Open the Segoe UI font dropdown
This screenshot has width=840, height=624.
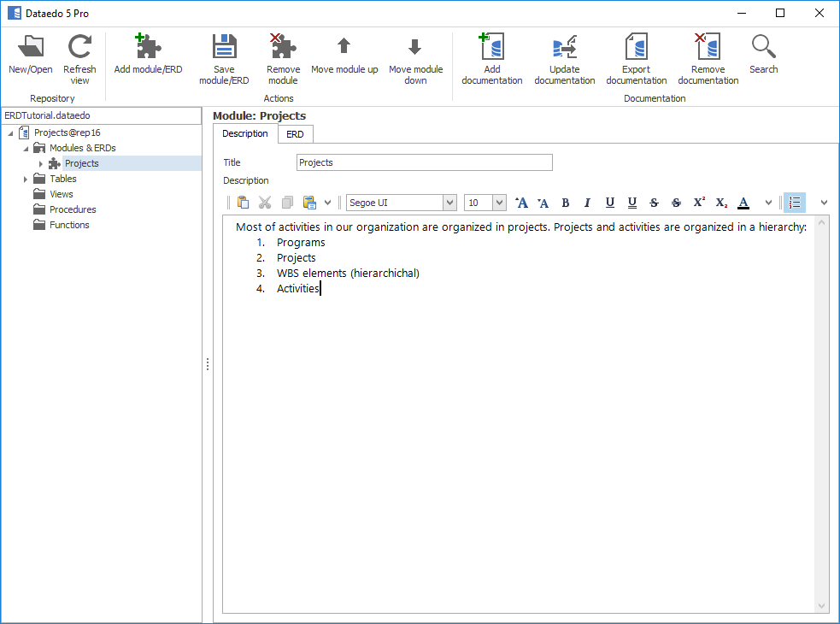point(449,203)
